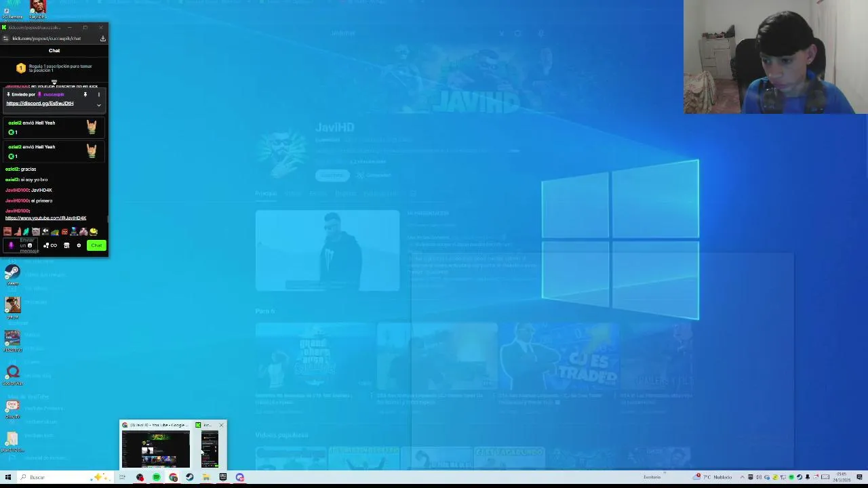
Task: Open File Explorer from the taskbar
Action: coord(206,477)
